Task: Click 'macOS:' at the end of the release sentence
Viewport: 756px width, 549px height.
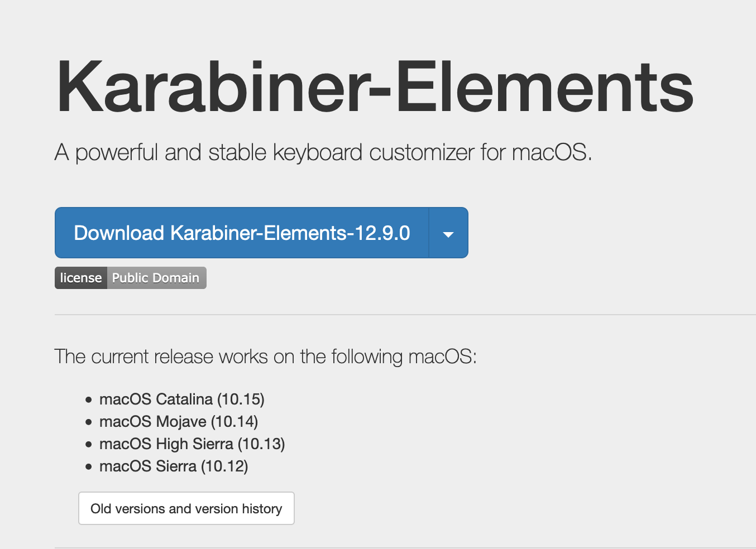Action: (442, 357)
